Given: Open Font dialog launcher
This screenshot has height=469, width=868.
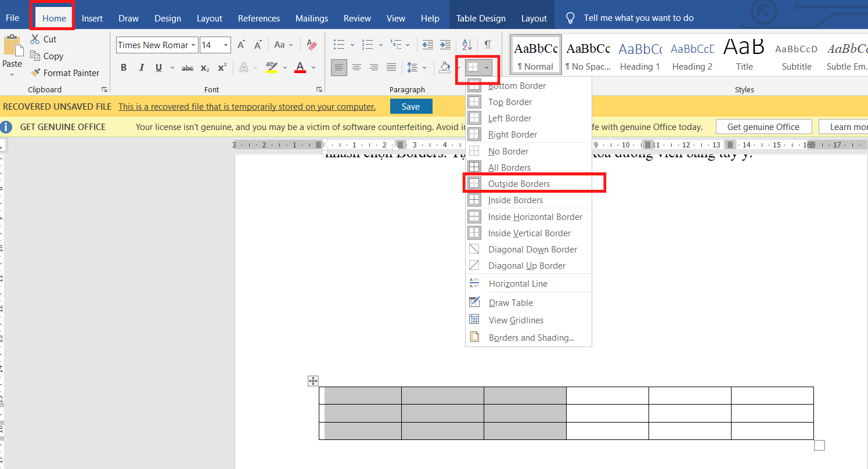Looking at the screenshot, I should (319, 89).
